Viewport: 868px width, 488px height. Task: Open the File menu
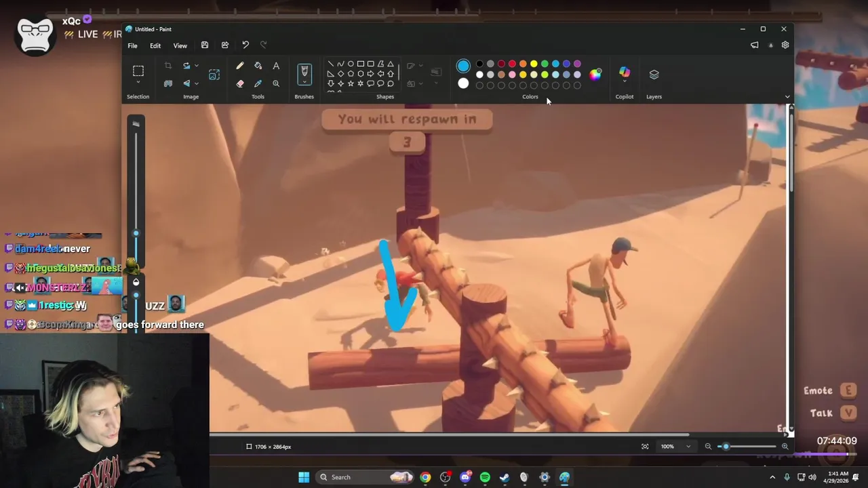point(133,46)
